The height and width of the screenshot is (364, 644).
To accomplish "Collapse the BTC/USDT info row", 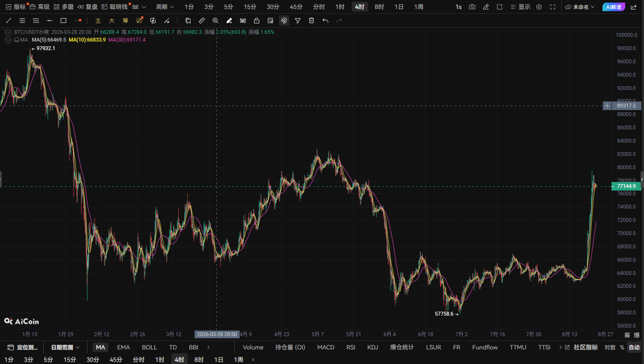I will tap(8, 32).
